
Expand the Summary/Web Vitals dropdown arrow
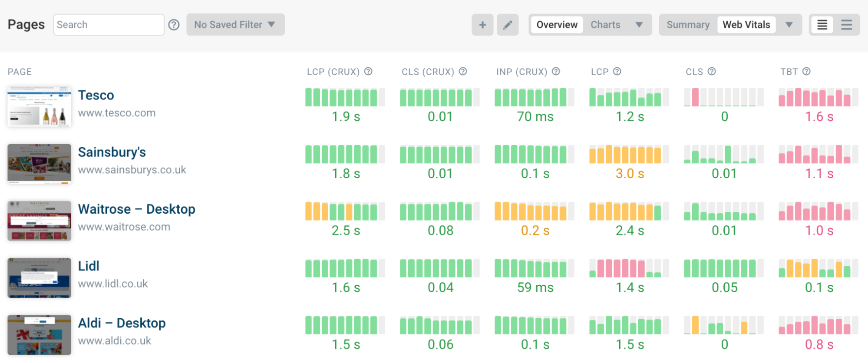pyautogui.click(x=789, y=25)
